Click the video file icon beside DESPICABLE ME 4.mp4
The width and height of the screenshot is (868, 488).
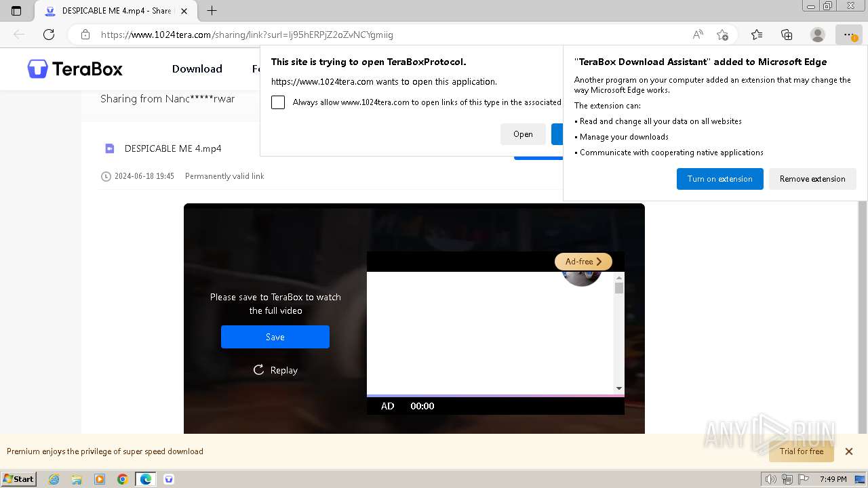click(x=109, y=148)
